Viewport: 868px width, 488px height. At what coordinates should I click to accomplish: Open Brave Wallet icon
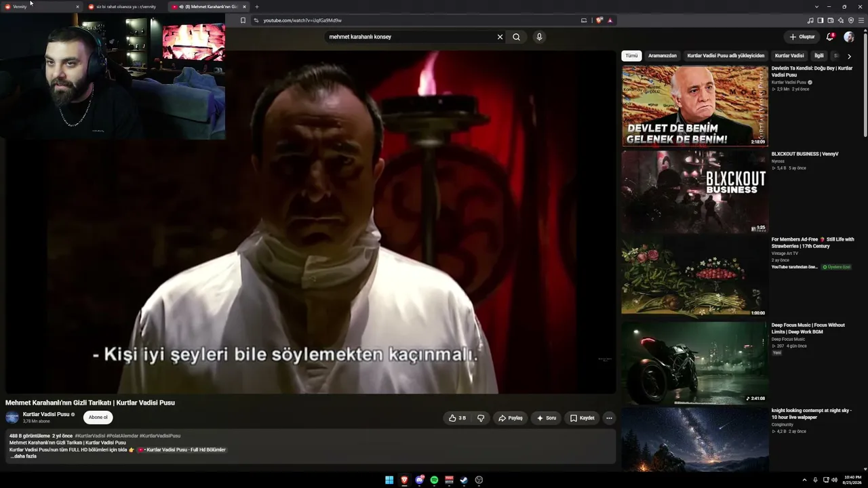(x=831, y=20)
